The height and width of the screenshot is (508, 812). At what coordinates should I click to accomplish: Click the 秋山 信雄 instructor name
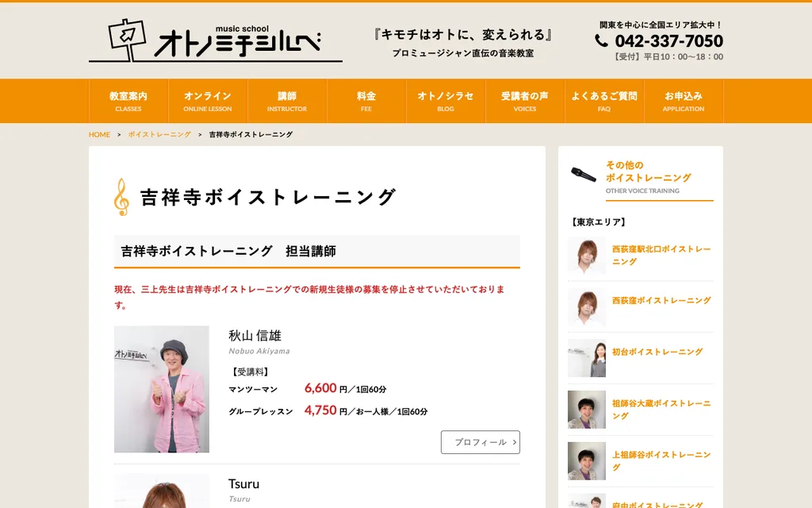pyautogui.click(x=255, y=336)
